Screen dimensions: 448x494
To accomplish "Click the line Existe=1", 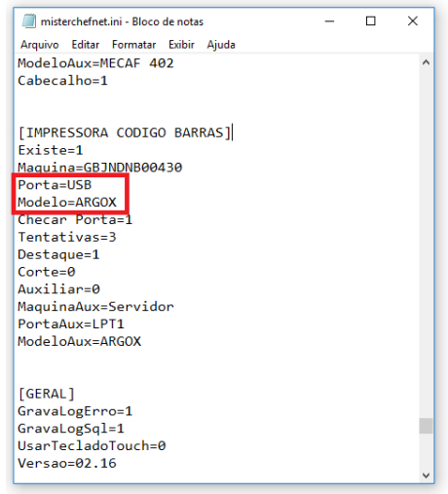I will click(51, 150).
